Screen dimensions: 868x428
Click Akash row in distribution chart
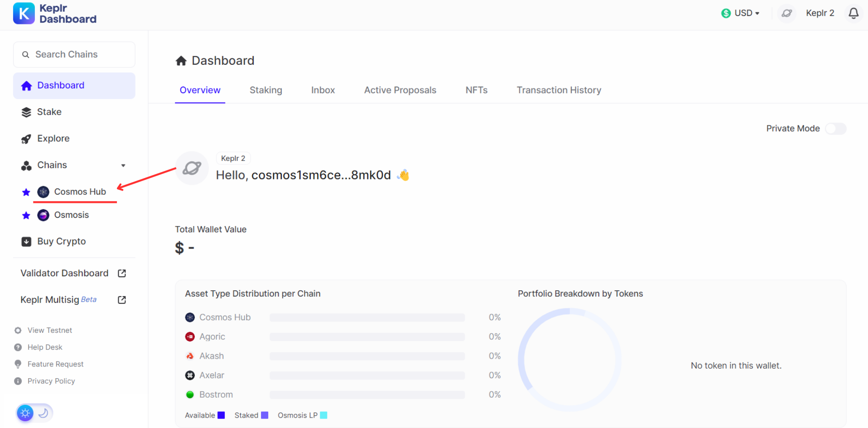(x=343, y=356)
